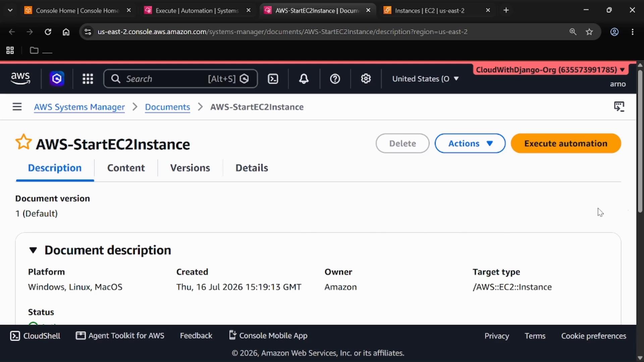Bookmark this page with the star icon

(589, 32)
